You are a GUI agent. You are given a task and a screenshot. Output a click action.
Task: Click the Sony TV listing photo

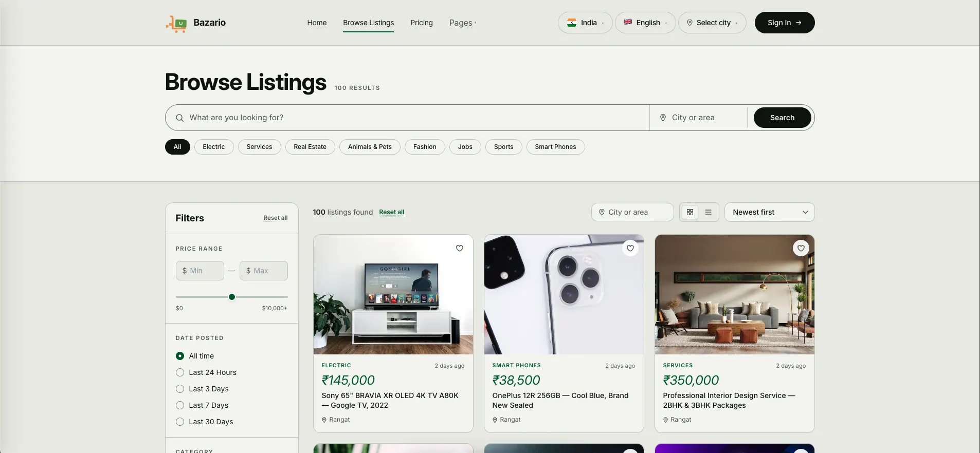coord(393,294)
